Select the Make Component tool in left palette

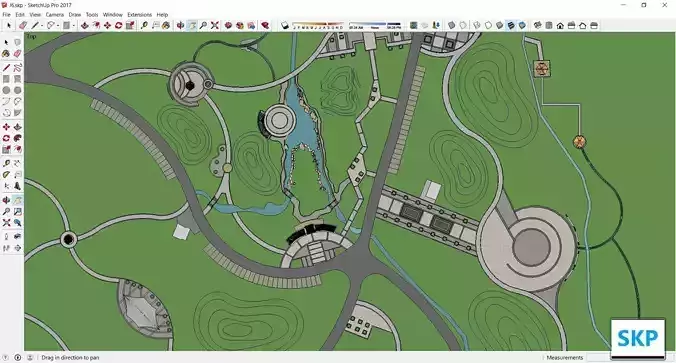[x=17, y=42]
